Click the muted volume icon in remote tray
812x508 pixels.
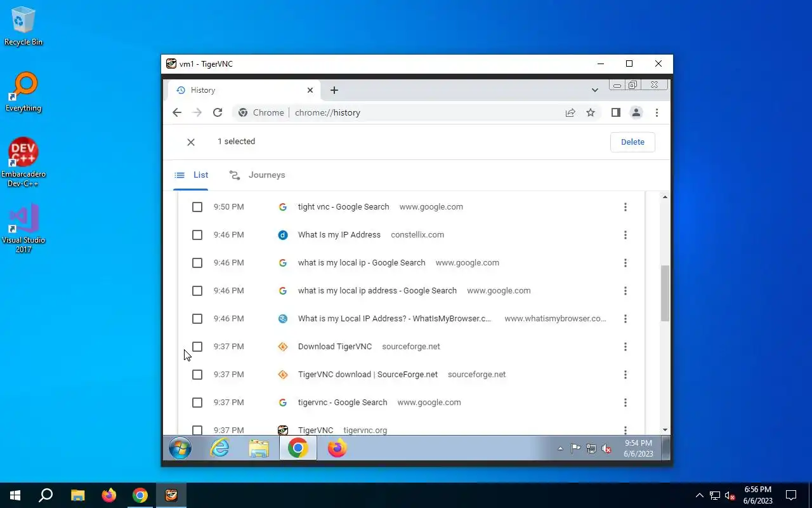click(x=606, y=449)
